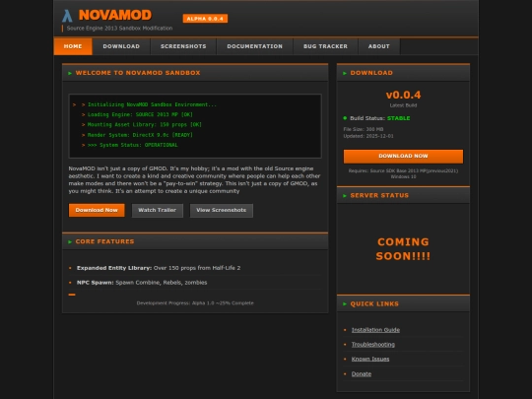Click the green Build Status indicator dot
Image resolution: width=532 pixels, height=399 pixels.
pos(345,118)
